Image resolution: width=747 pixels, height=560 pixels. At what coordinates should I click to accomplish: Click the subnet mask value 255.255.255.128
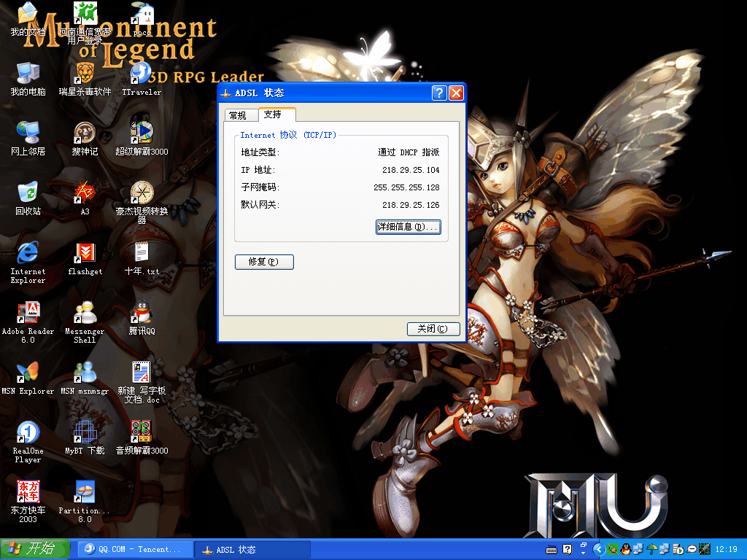(x=406, y=187)
